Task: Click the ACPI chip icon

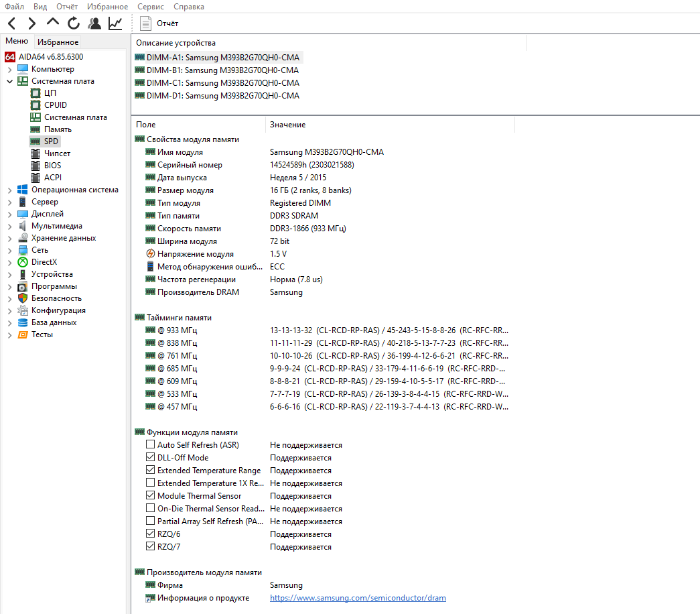Action: 36,178
